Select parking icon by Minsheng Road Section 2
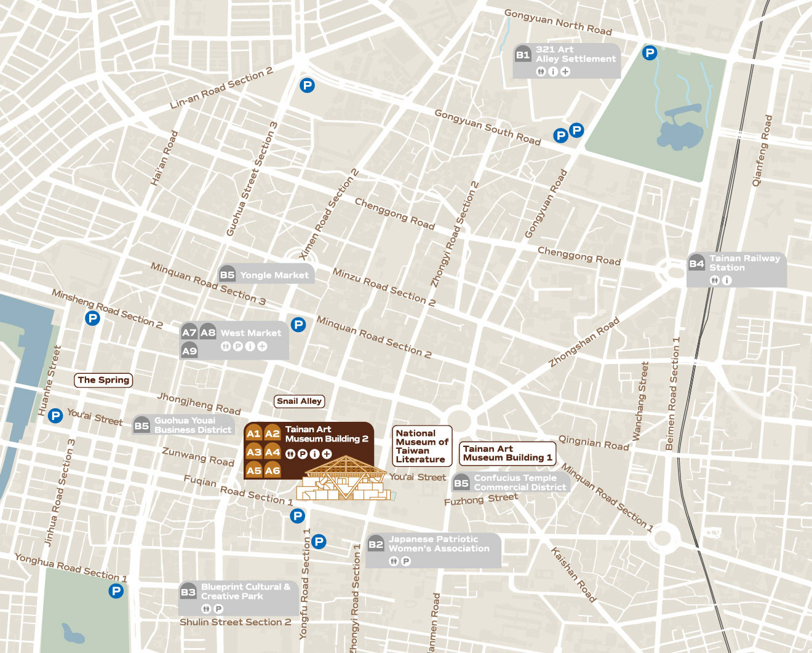Image resolution: width=812 pixels, height=653 pixels. point(92,319)
